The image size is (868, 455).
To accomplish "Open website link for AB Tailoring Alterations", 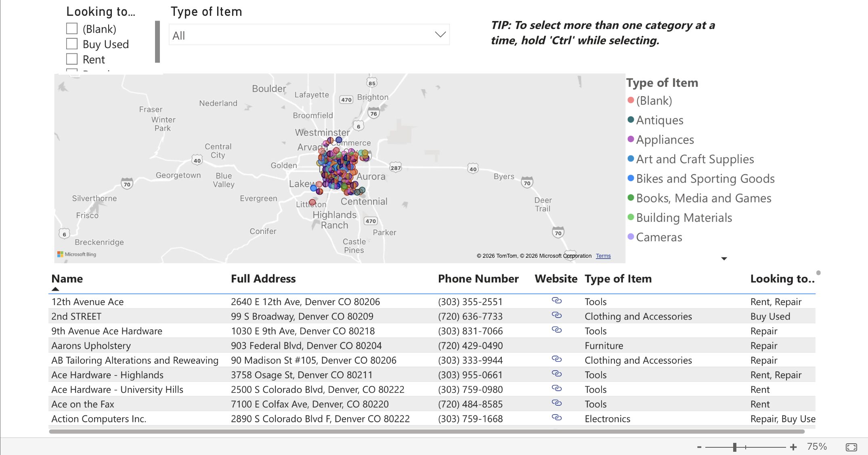I will click(x=557, y=359).
